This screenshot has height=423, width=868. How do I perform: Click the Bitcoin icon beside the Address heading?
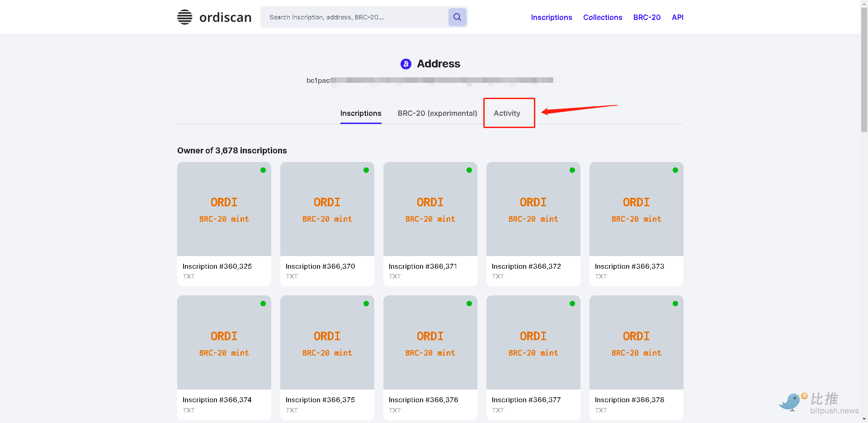pyautogui.click(x=406, y=64)
